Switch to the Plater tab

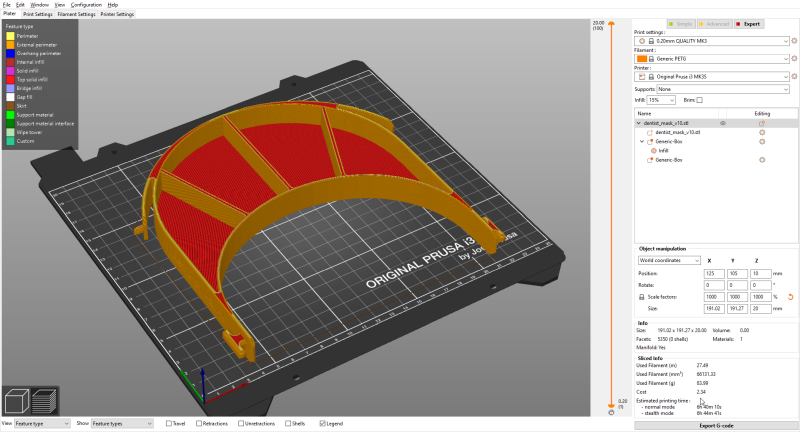coord(10,14)
